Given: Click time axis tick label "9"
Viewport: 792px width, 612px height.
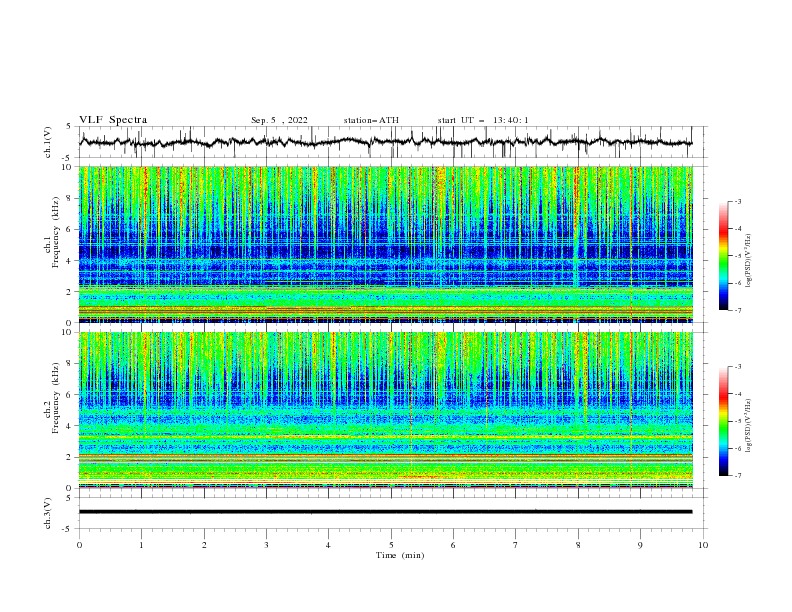Looking at the screenshot, I should [641, 545].
